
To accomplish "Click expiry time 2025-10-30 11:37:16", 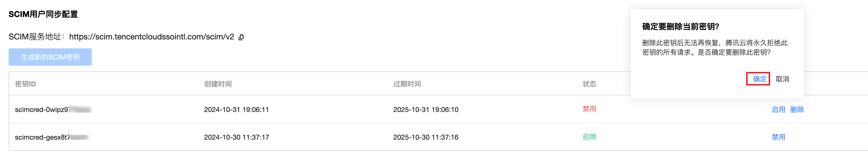I will click(426, 137).
